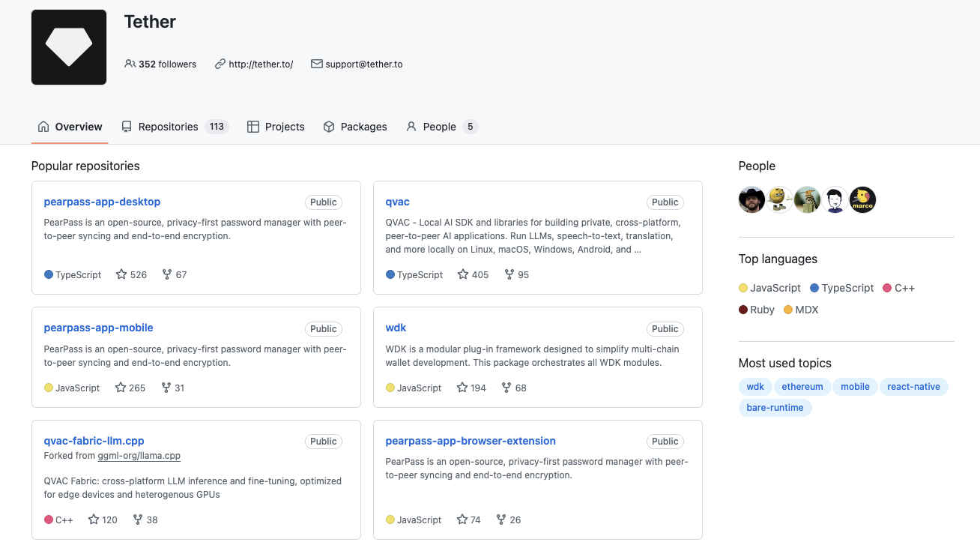Filter by TypeScript in Top languages
Viewport: 980px width, 554px height.
pos(842,288)
